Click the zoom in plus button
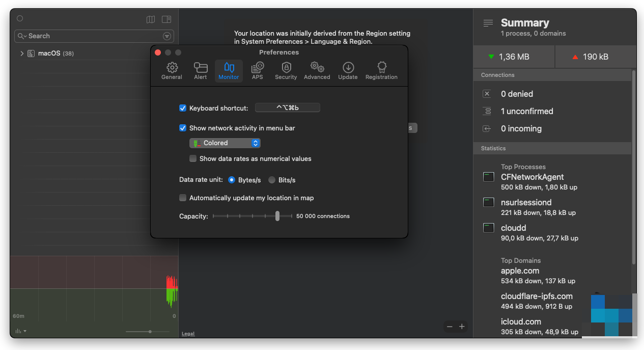 coord(462,327)
